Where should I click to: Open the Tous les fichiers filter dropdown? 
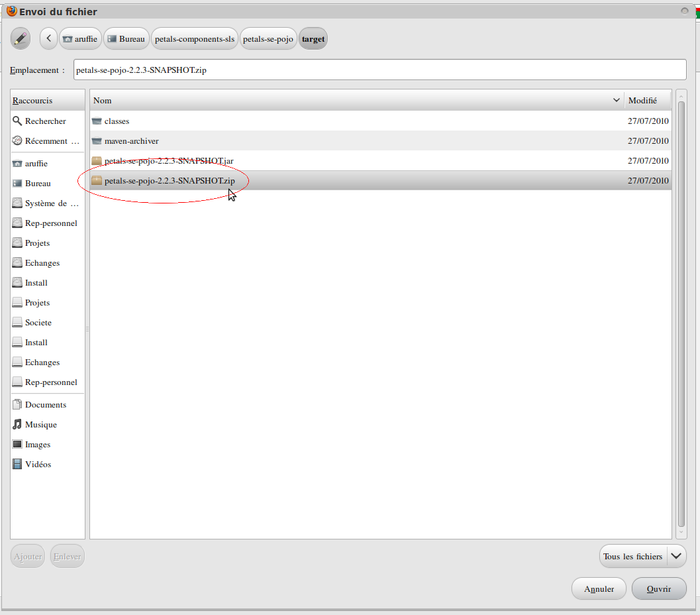point(642,557)
